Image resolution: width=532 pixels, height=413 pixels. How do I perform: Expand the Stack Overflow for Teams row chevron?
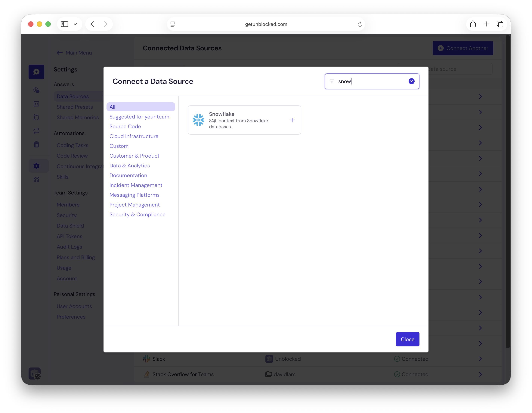tap(480, 374)
